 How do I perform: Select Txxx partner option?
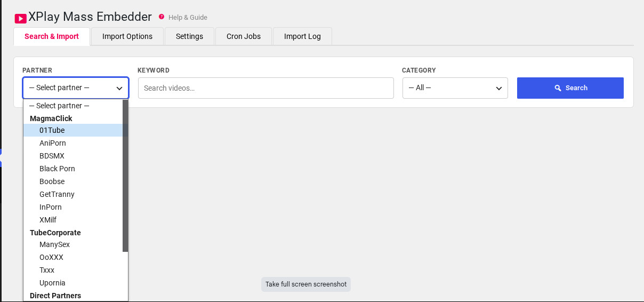[x=73, y=270]
